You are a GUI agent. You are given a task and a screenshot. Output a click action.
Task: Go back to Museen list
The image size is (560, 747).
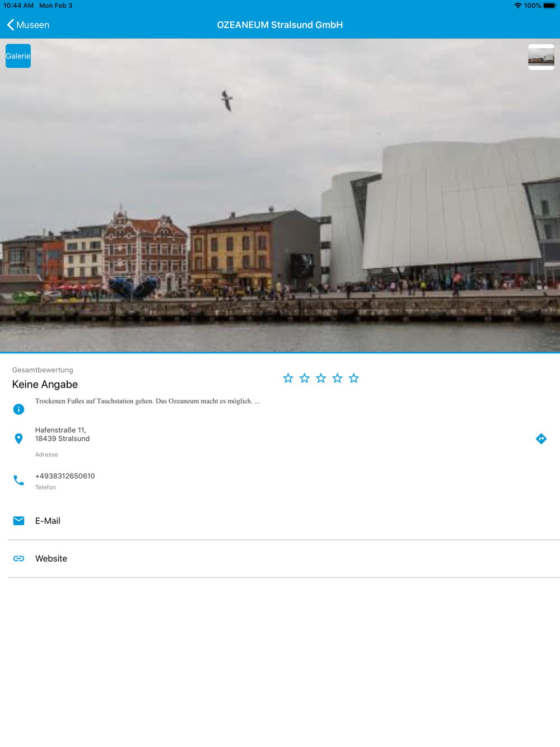pos(28,25)
